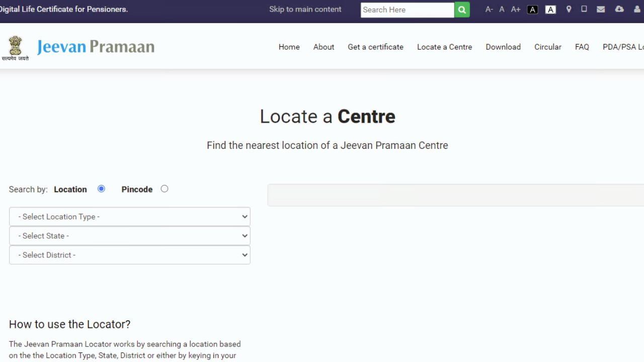Image resolution: width=644 pixels, height=362 pixels.
Task: Decrease font size with A- control
Action: [489, 10]
